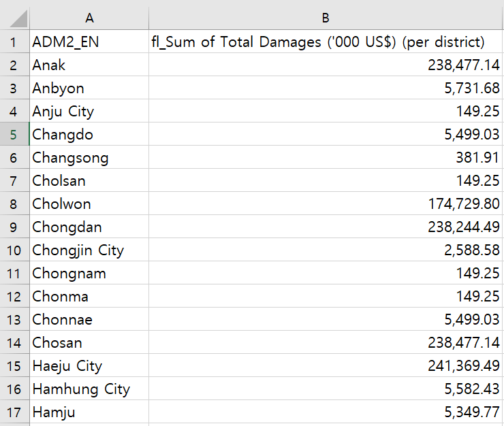
Task: Select column B header
Action: 326,18
